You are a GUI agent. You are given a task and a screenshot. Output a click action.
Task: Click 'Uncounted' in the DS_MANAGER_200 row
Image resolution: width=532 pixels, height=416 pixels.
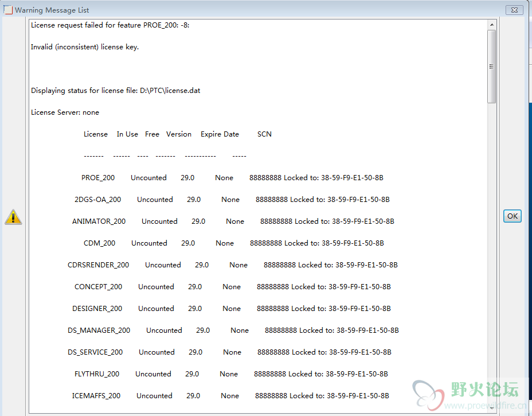click(164, 331)
